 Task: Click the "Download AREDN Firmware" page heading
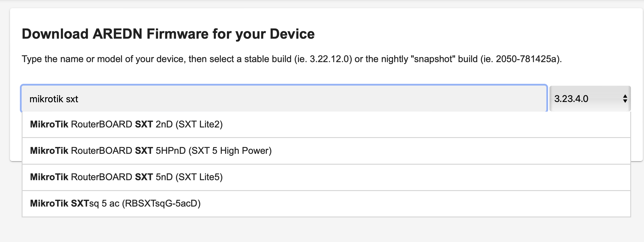point(168,34)
